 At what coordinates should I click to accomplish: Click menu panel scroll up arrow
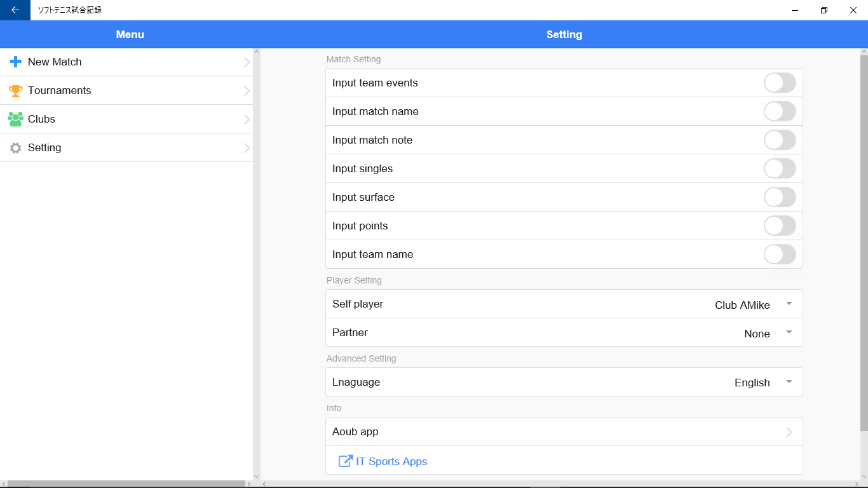pyautogui.click(x=257, y=51)
